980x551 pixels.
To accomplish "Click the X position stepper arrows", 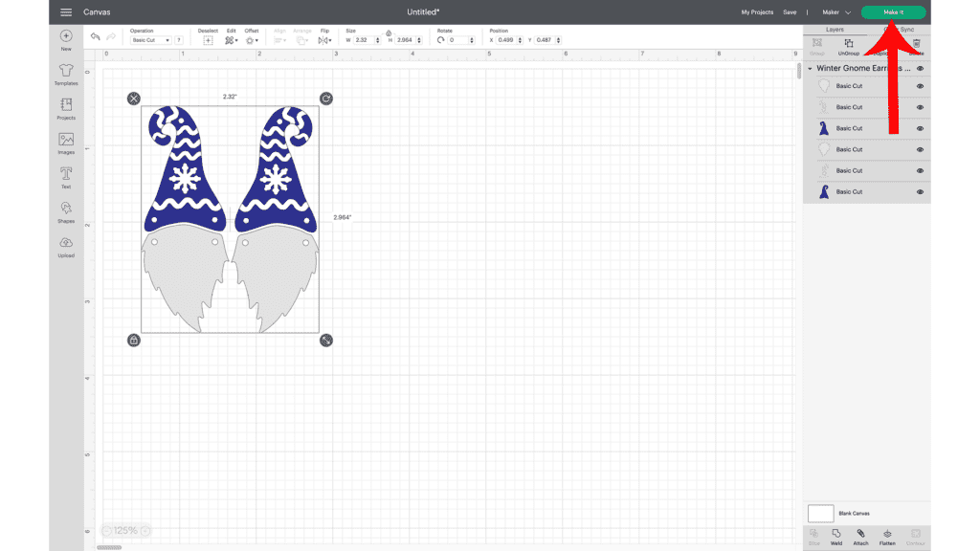I will pos(520,40).
